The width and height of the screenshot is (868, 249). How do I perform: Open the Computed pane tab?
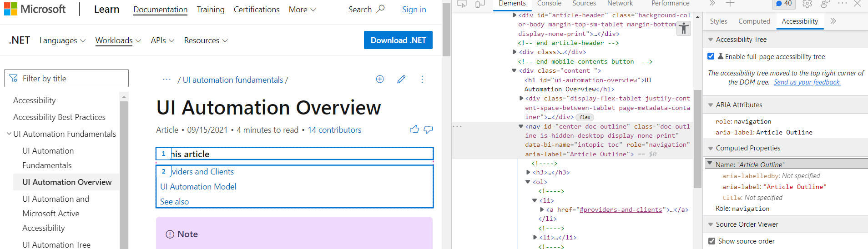[x=754, y=21]
